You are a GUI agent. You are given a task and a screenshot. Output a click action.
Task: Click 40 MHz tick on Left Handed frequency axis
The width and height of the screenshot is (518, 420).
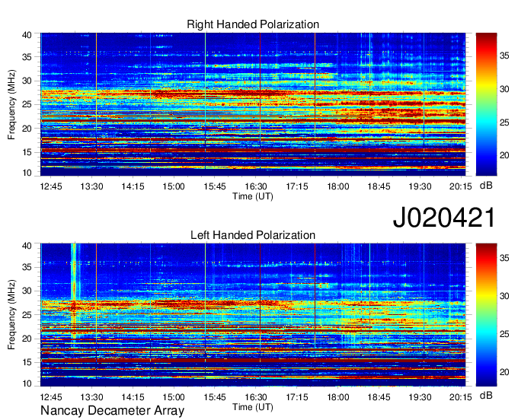(27, 246)
